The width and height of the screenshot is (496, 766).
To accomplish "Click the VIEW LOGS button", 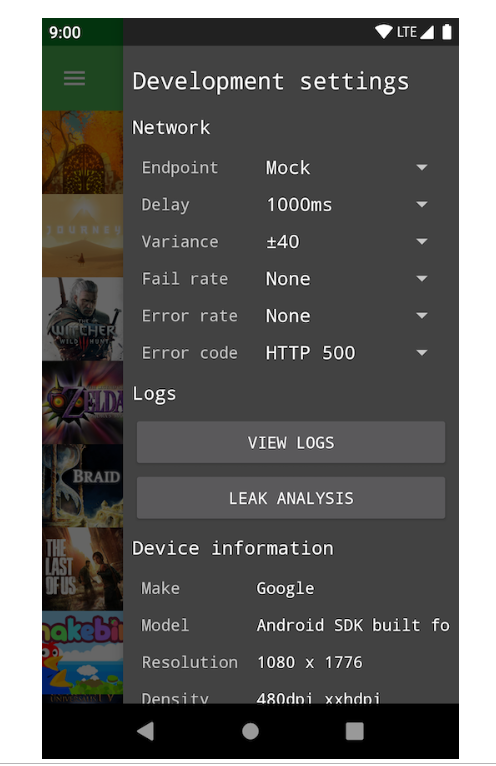I will pyautogui.click(x=291, y=443).
